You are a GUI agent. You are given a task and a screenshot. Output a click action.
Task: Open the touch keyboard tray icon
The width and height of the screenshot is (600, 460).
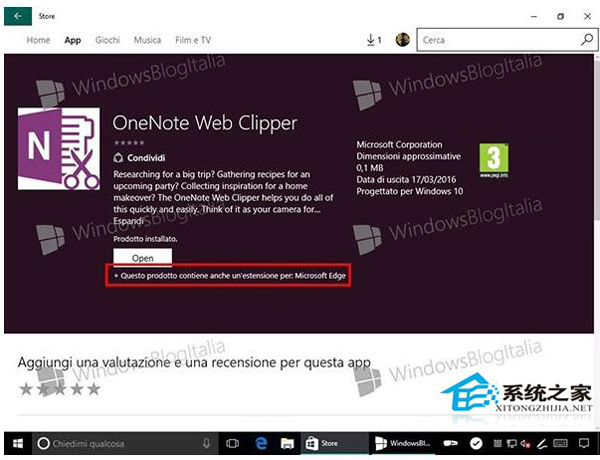tap(560, 444)
